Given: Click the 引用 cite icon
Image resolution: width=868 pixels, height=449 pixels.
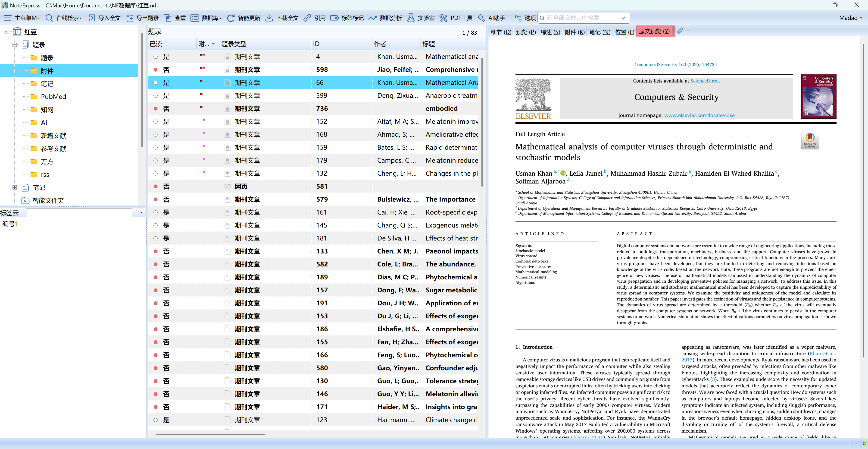Looking at the screenshot, I should tap(307, 18).
